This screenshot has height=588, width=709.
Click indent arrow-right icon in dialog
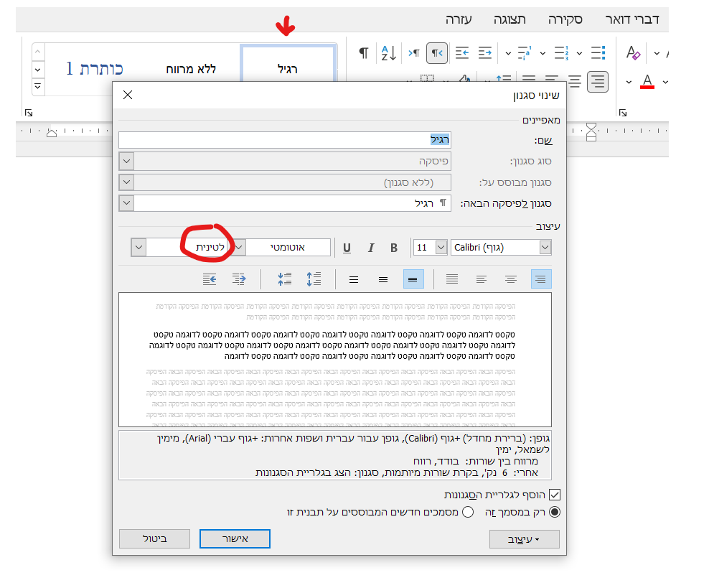pos(239,279)
